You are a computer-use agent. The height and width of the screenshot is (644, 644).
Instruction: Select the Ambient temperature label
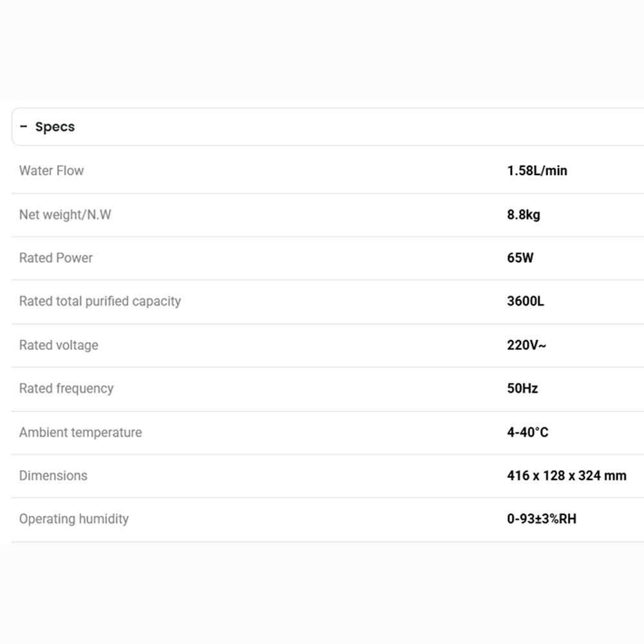80,432
